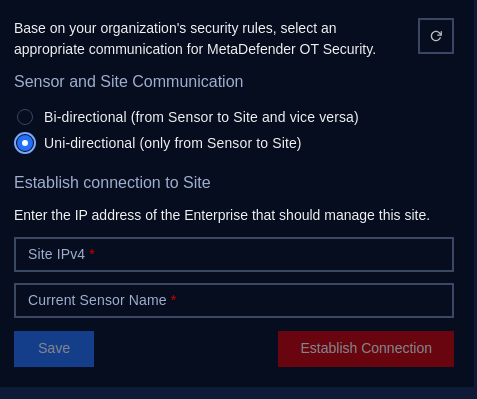Click the Bi-directional communication label text
The width and height of the screenshot is (477, 399).
(x=201, y=117)
